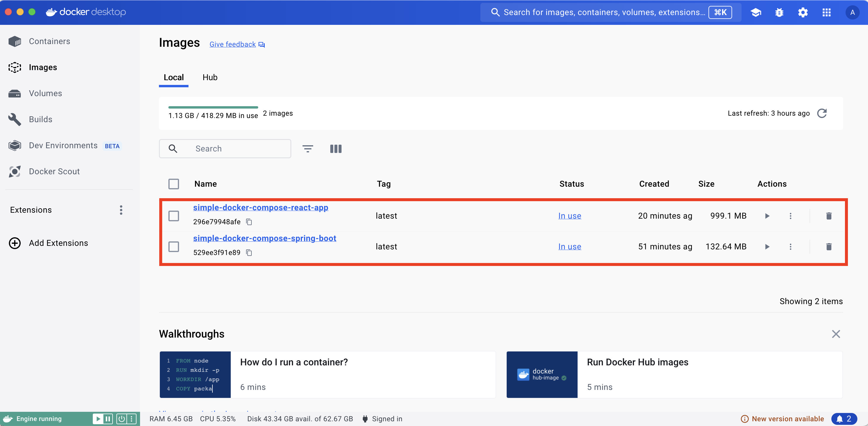The image size is (868, 426).
Task: Switch to the Hub tab
Action: point(210,78)
